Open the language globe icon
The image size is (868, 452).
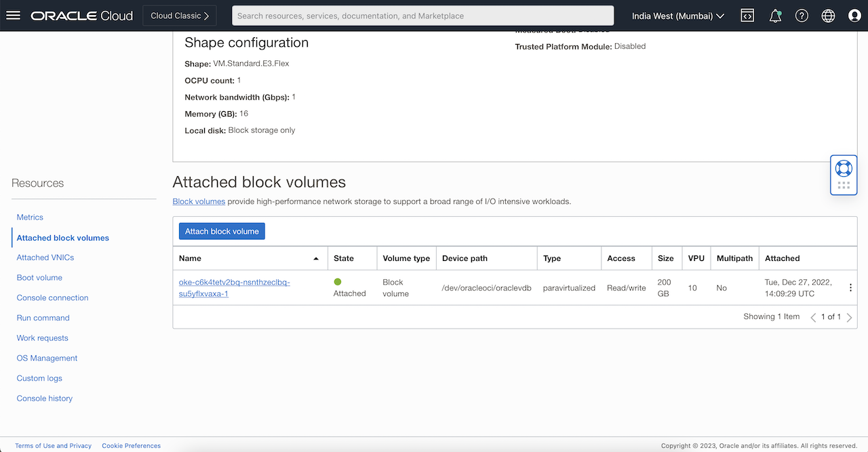828,16
